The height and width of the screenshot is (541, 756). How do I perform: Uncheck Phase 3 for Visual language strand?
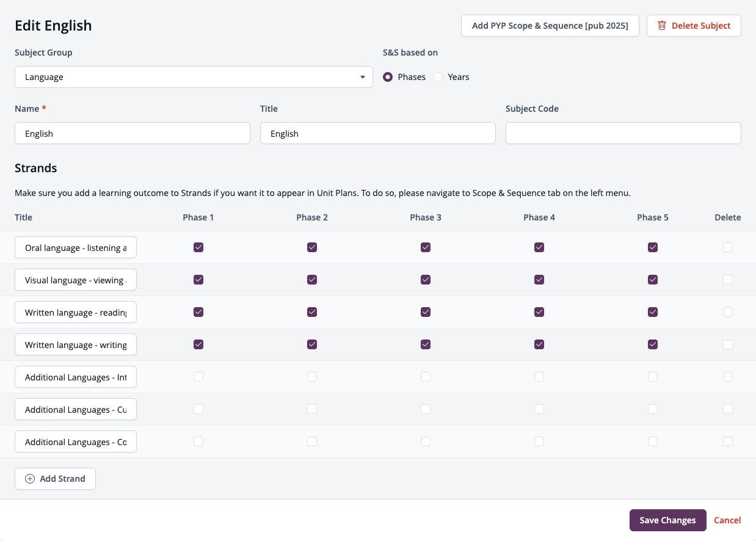click(x=426, y=280)
